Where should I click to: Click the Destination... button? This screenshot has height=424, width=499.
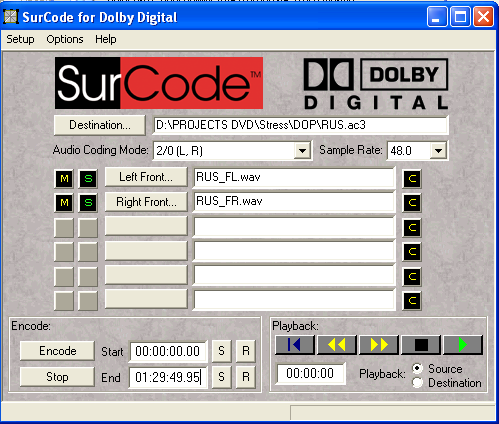[x=100, y=125]
